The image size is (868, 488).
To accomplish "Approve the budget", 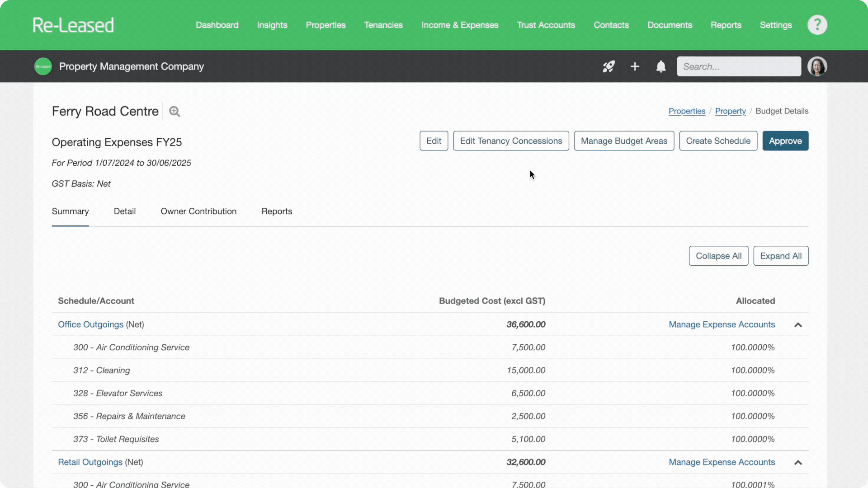I will [785, 141].
